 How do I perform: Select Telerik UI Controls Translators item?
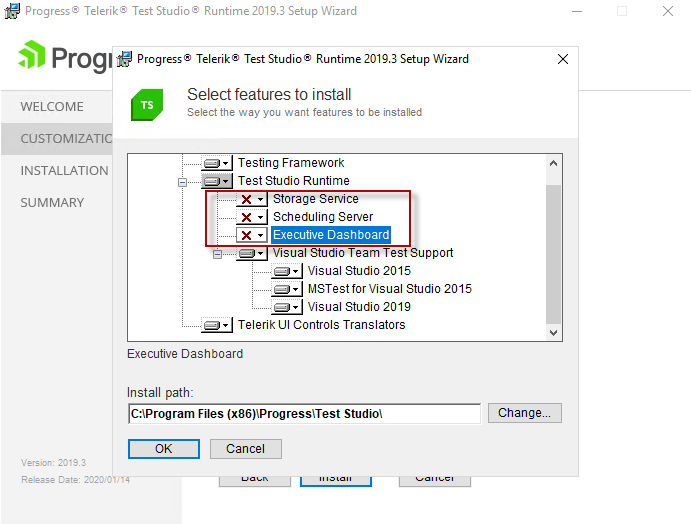click(321, 325)
